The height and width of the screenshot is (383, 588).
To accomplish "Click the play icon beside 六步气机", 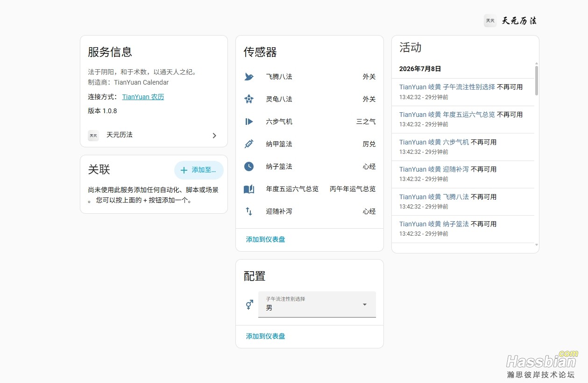I will coord(249,122).
